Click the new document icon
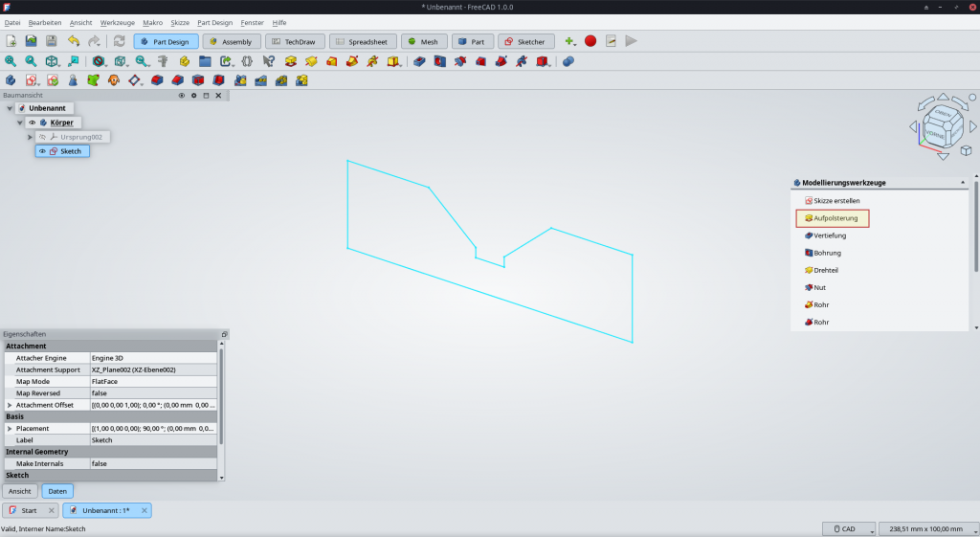 11,41
